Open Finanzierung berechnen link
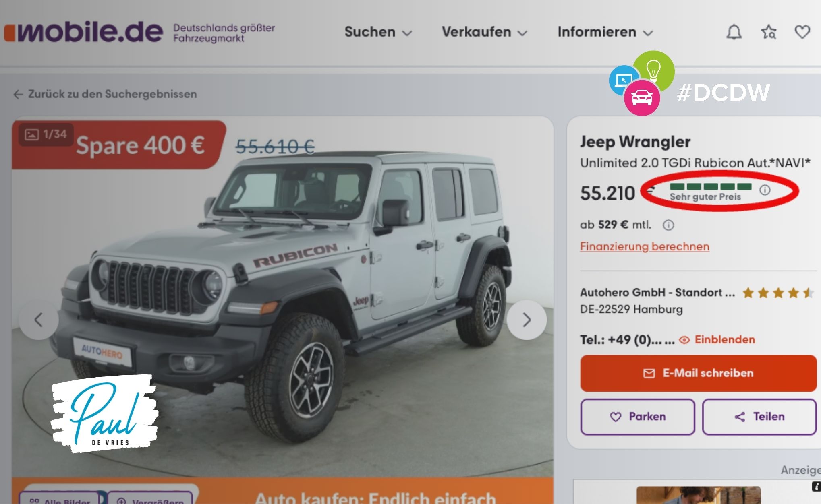Viewport: 821px width, 504px height. point(645,246)
